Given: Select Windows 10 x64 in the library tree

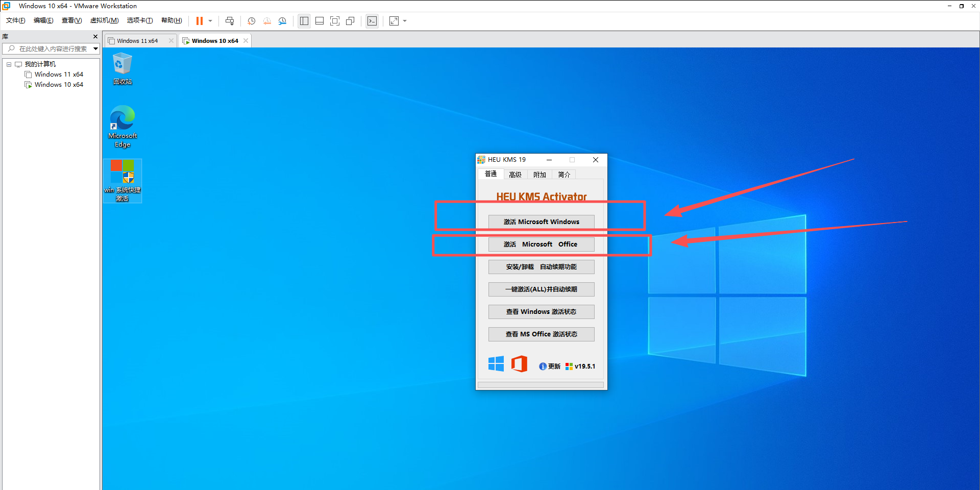Looking at the screenshot, I should (59, 85).
